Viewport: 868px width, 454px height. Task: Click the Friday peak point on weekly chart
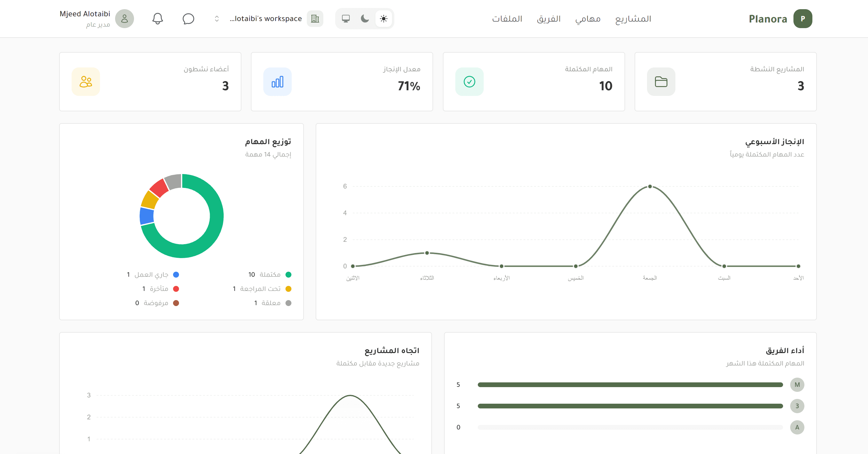(650, 186)
